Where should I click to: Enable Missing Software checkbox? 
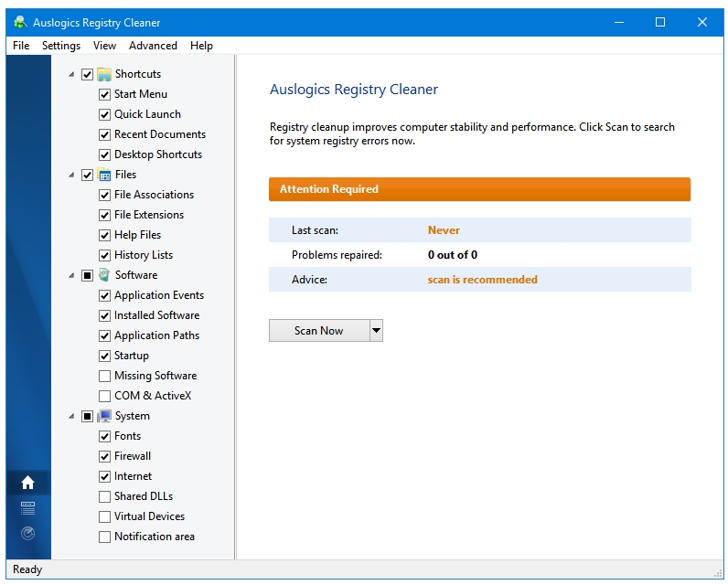(104, 376)
